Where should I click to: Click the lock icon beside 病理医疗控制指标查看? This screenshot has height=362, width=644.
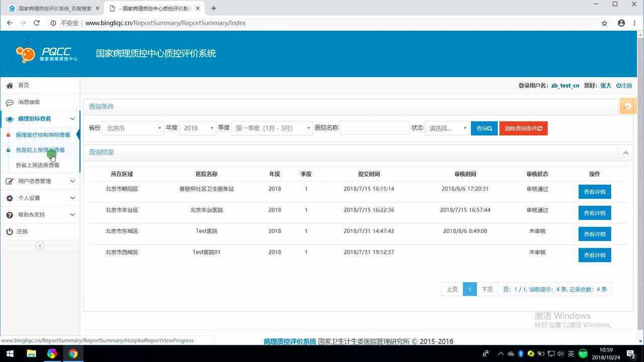point(8,134)
